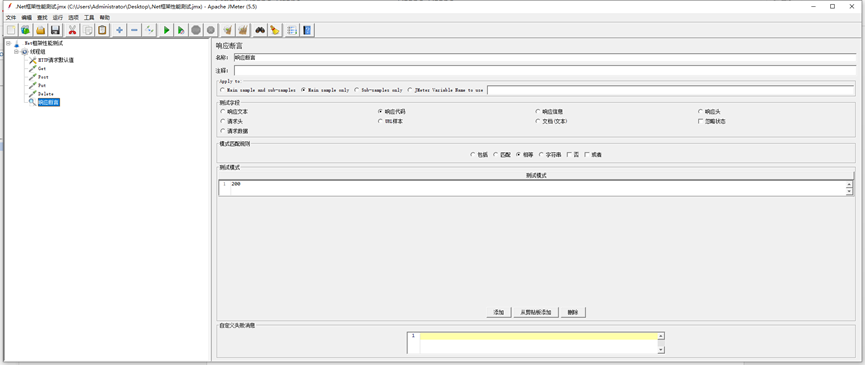
Task: Open the 工具 menu
Action: coord(89,18)
